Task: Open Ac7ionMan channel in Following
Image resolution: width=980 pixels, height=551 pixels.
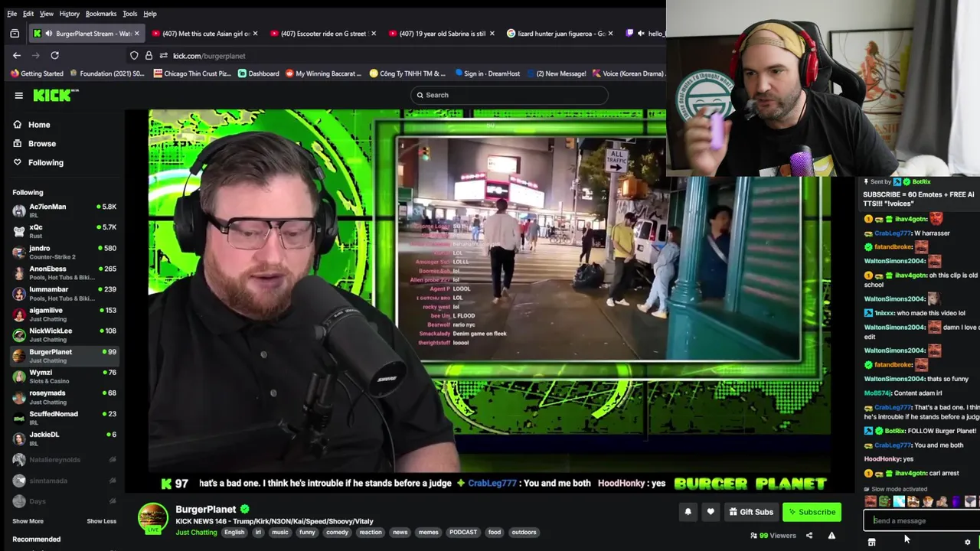Action: (x=64, y=210)
